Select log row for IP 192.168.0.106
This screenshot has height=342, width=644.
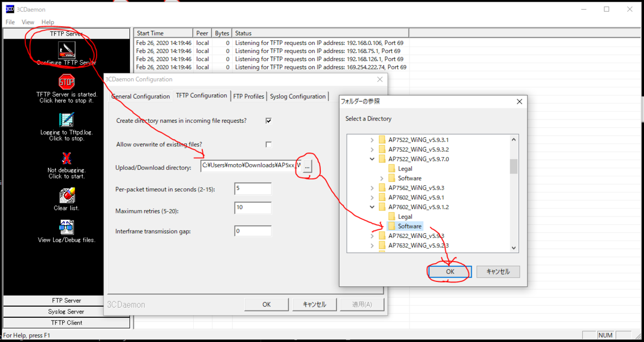coord(272,42)
